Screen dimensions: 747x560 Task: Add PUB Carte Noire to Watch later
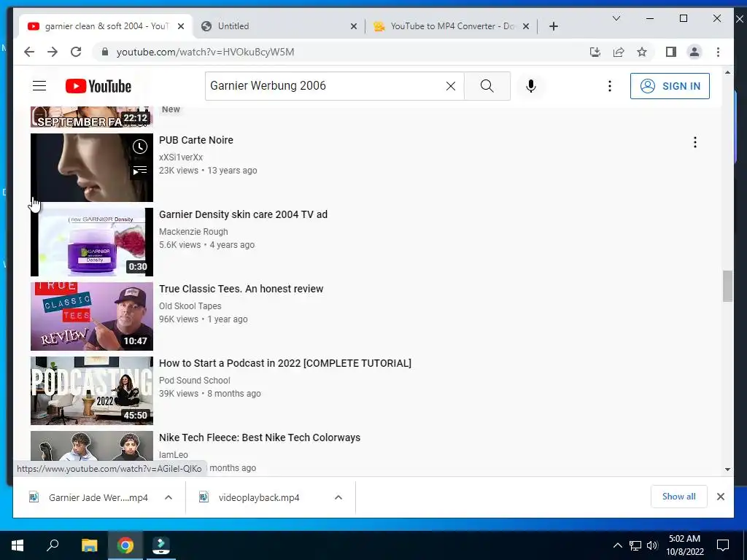140,147
